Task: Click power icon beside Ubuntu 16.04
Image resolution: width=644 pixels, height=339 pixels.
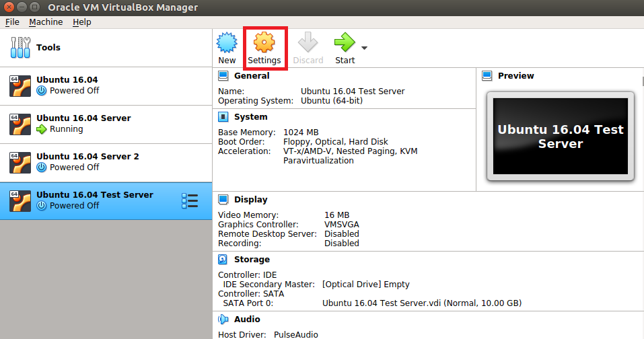Action: point(42,91)
